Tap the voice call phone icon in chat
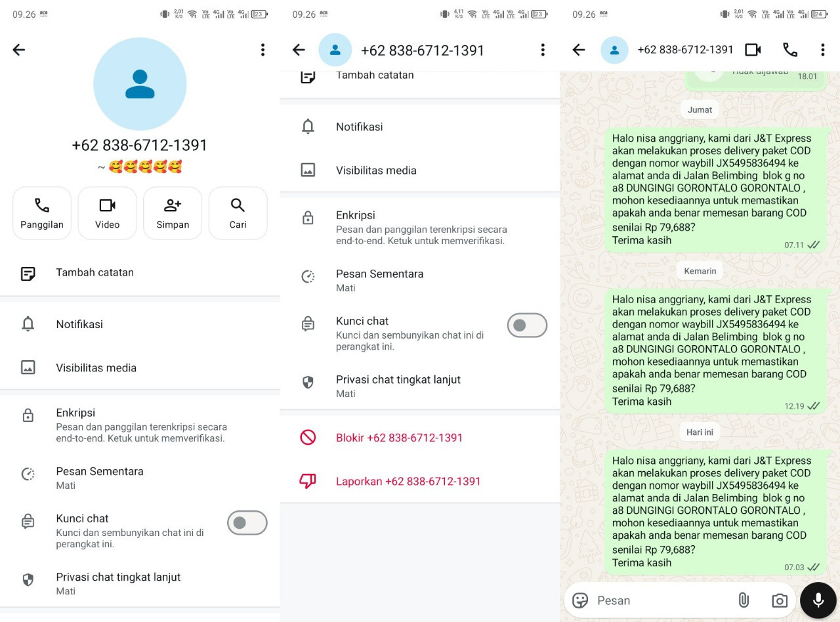Viewport: 840px width, 622px height. [790, 50]
